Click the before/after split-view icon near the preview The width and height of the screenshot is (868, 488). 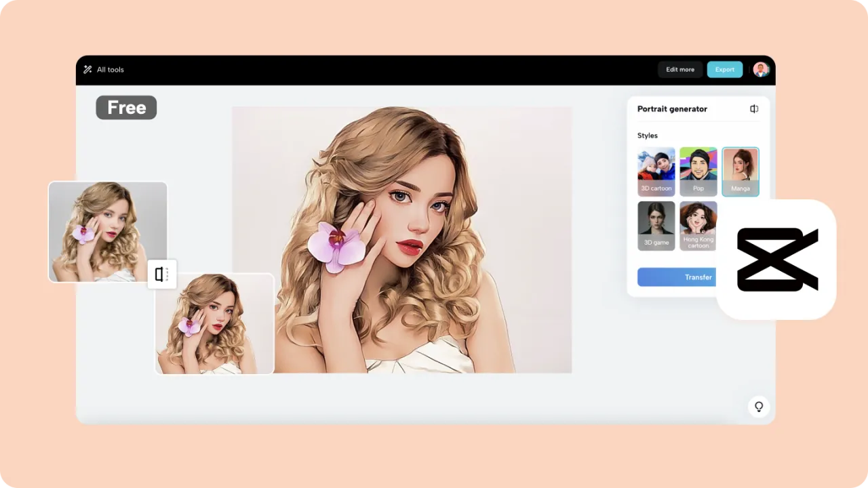coord(161,274)
